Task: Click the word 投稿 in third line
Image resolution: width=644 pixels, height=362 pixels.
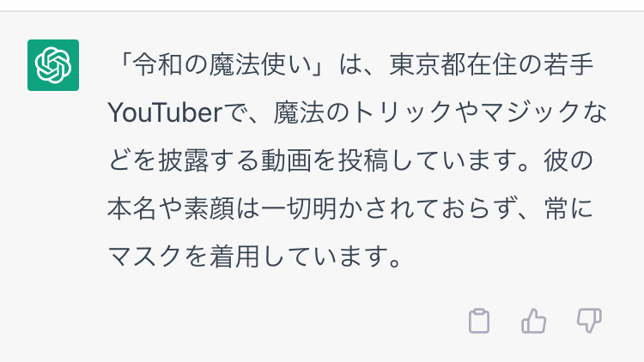Action: pyautogui.click(x=363, y=160)
